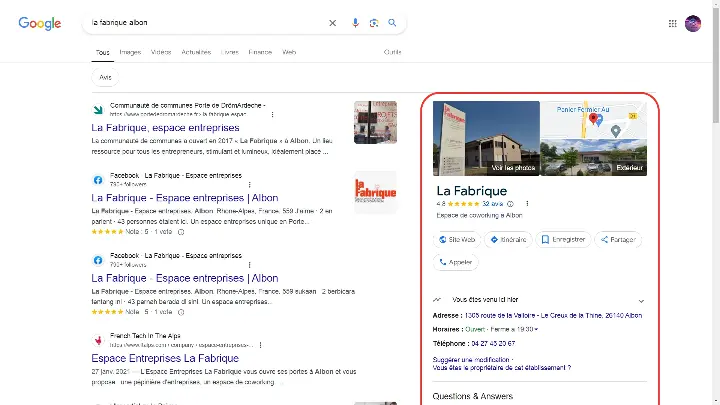This screenshot has height=405, width=720.
Task: Click the Porte de DrômArdèche site favicon
Action: click(x=98, y=110)
